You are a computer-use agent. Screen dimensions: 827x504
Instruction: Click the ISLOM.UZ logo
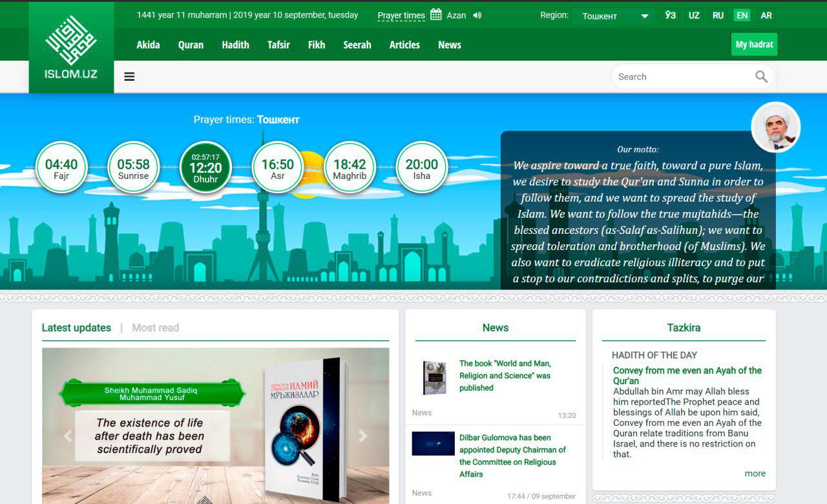tap(71, 48)
